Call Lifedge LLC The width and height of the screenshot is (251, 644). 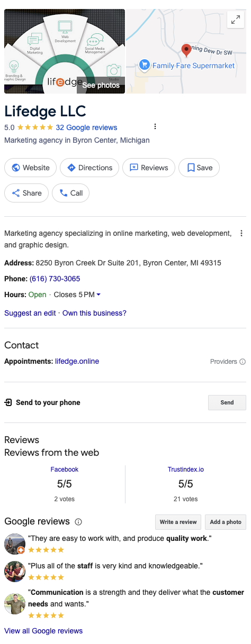coord(70,193)
